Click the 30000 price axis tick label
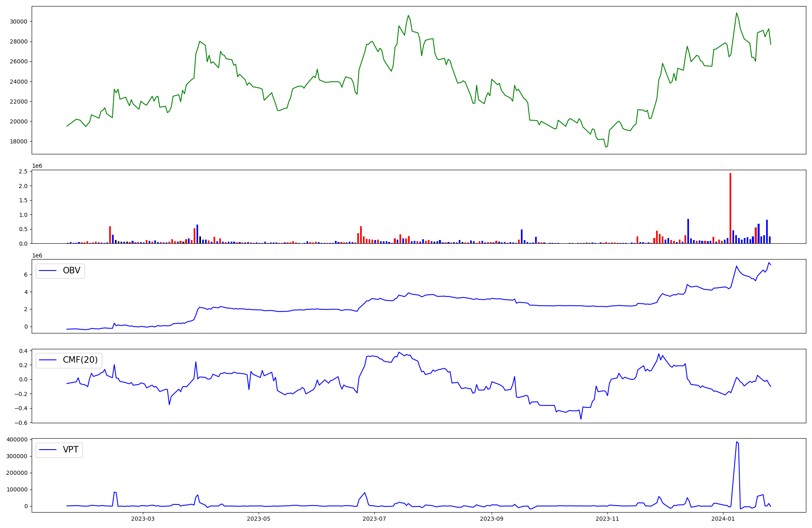The width and height of the screenshot is (812, 528). [18, 22]
